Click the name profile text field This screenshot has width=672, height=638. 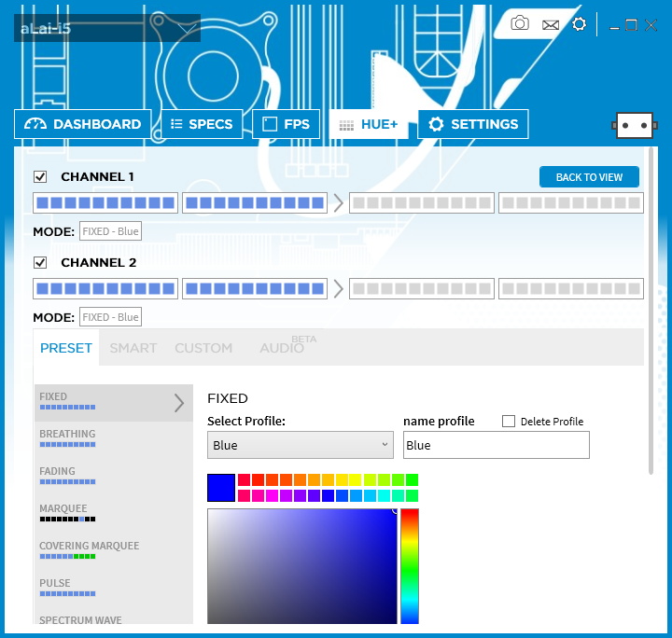pyautogui.click(x=496, y=445)
